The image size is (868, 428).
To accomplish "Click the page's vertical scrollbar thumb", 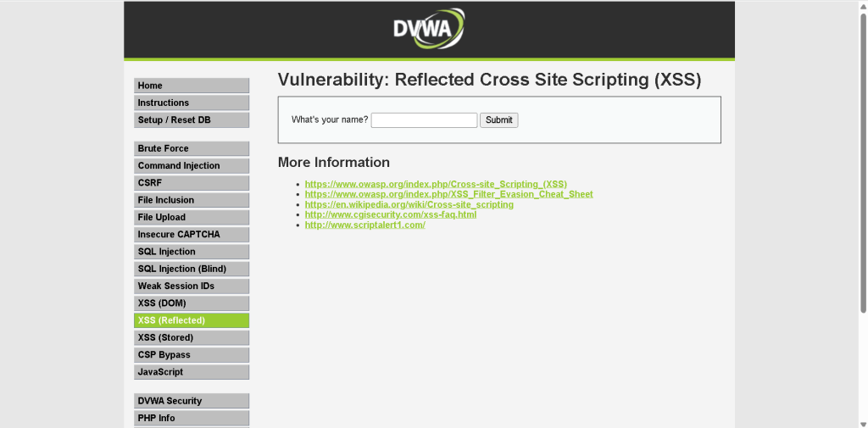I will tap(863, 162).
